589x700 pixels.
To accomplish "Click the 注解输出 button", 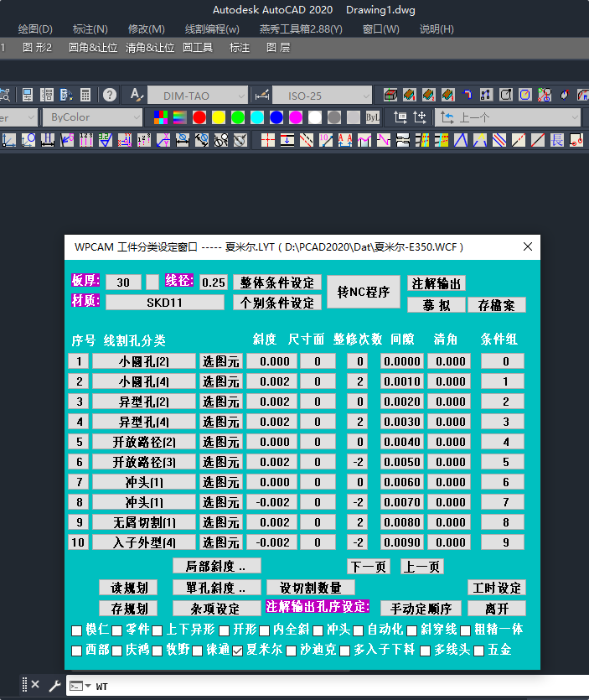I will pyautogui.click(x=436, y=283).
